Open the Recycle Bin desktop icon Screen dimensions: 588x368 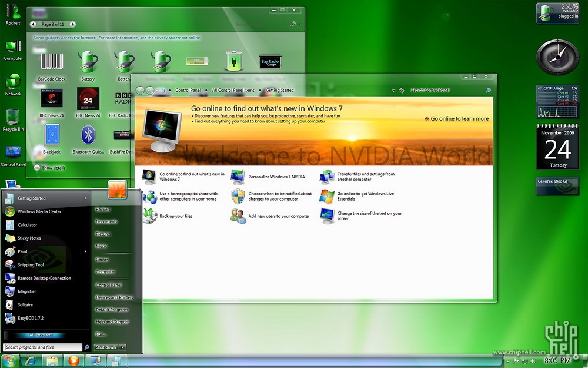(13, 120)
